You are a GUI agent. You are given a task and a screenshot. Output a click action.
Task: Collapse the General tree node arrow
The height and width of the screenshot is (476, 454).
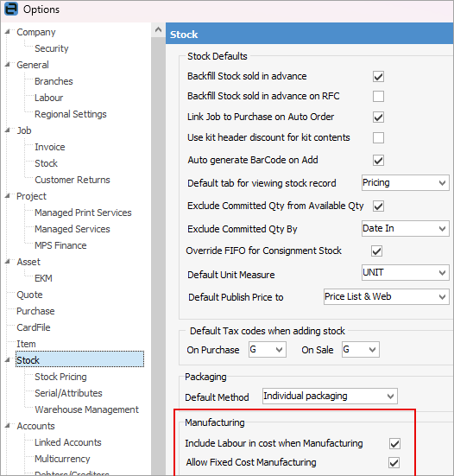[x=8, y=64]
